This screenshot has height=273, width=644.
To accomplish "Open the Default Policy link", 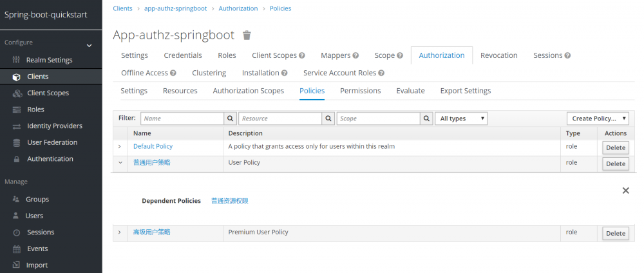I will [153, 146].
